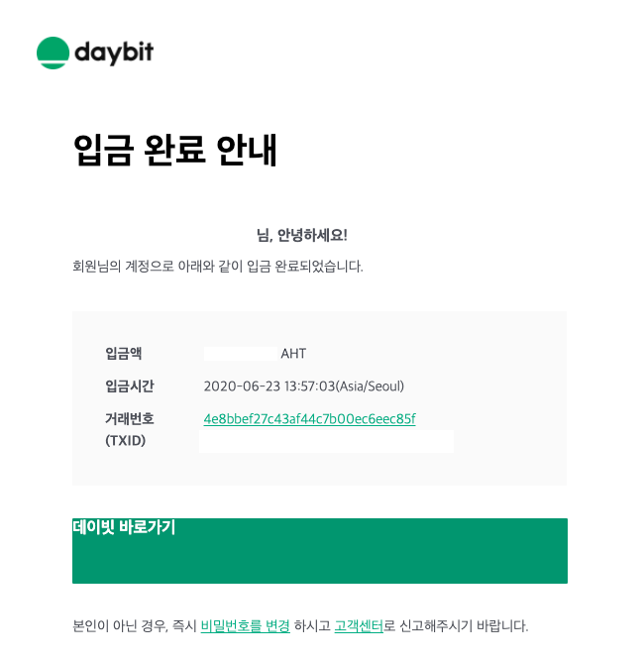
Task: Click the 입금시간 label
Action: (130, 386)
